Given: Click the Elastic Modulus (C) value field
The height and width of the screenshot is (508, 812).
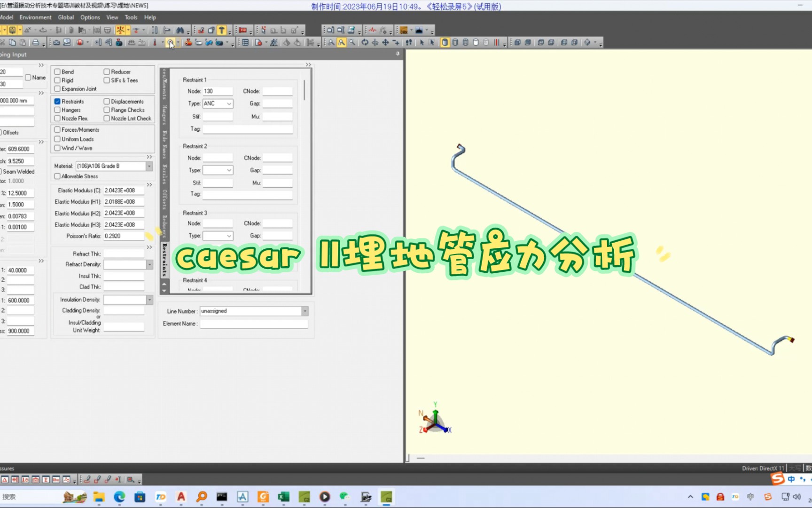Looking at the screenshot, I should pos(124,190).
